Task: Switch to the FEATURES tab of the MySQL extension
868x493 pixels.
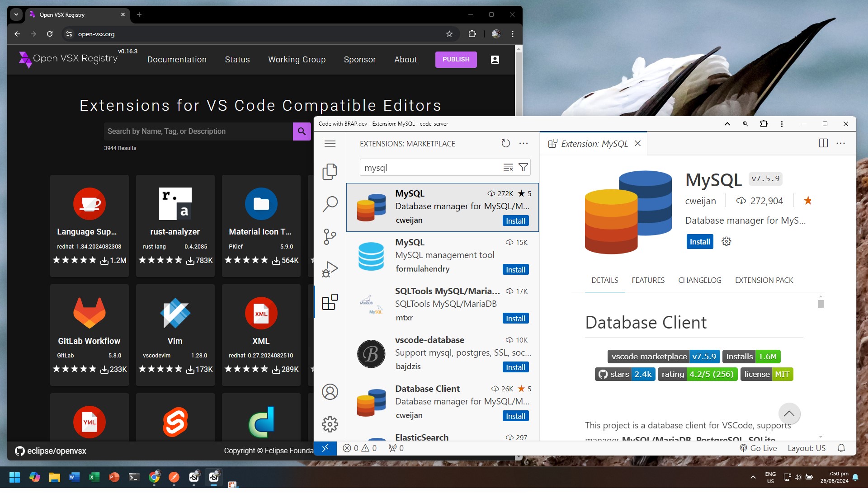Action: point(648,280)
